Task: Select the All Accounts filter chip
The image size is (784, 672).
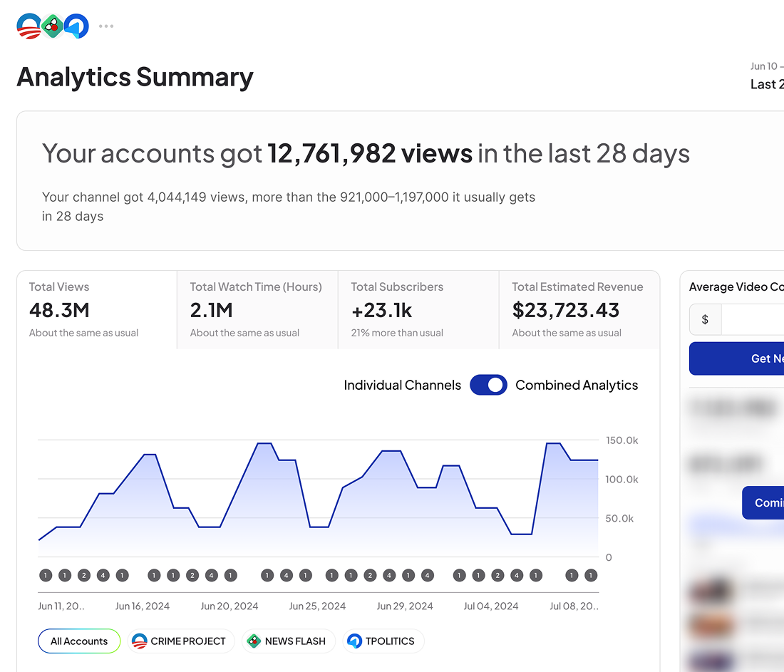Action: point(79,641)
